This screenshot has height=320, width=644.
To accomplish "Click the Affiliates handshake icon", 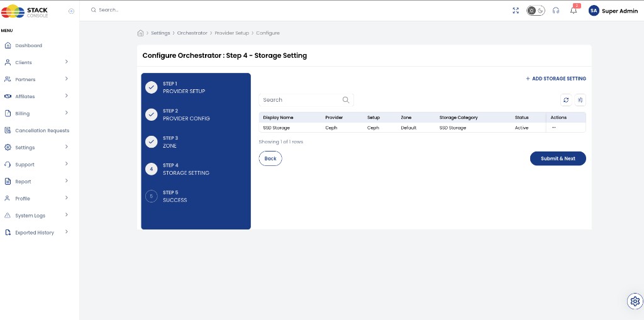I will 8,97.
